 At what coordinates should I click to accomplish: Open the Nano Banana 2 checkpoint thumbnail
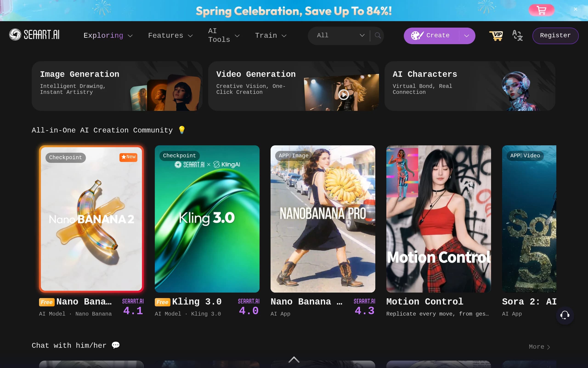[x=91, y=219]
